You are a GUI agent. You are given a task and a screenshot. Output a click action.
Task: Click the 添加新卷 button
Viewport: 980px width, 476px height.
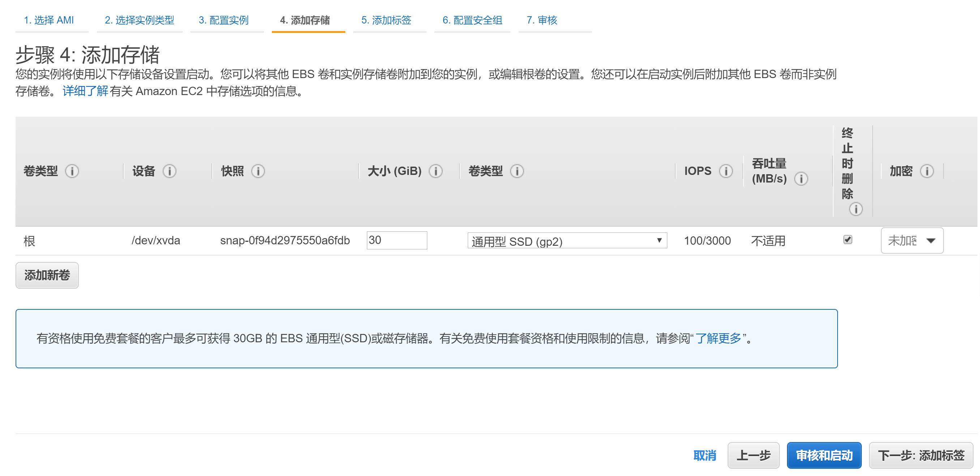tap(47, 275)
